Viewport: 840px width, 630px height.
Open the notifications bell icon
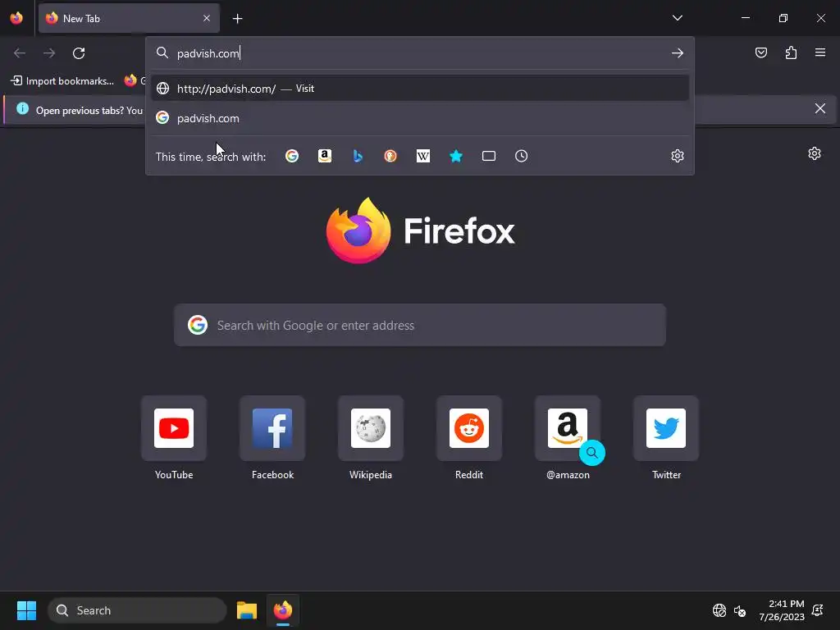818,610
